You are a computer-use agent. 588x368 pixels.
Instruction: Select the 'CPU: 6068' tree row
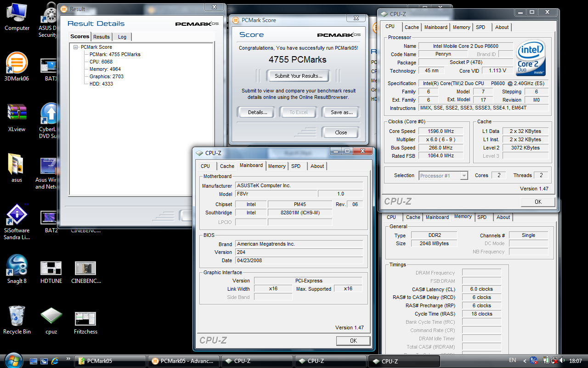(x=101, y=62)
